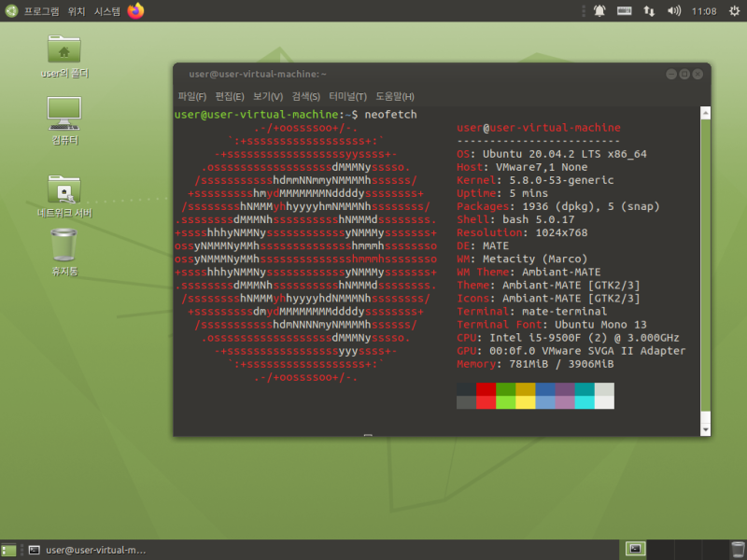Click the terminal scrollbar down arrow
The width and height of the screenshot is (747, 560).
point(706,429)
